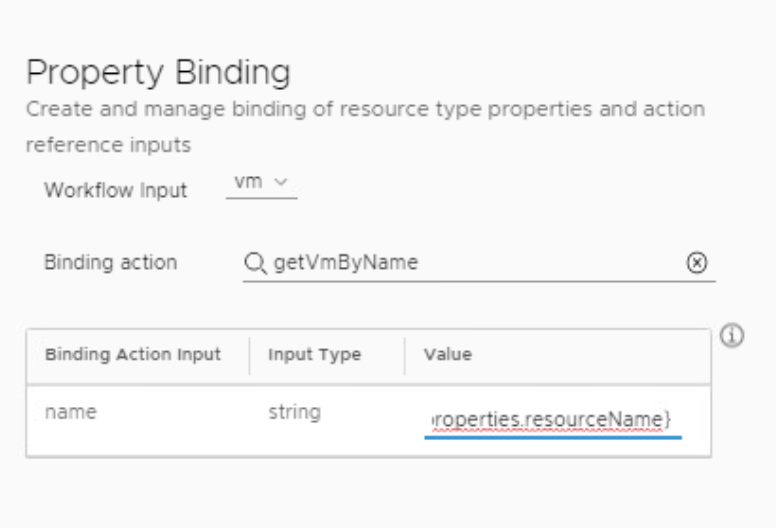Viewport: 776px width, 528px height.
Task: Select the string input type cell
Action: 294,411
